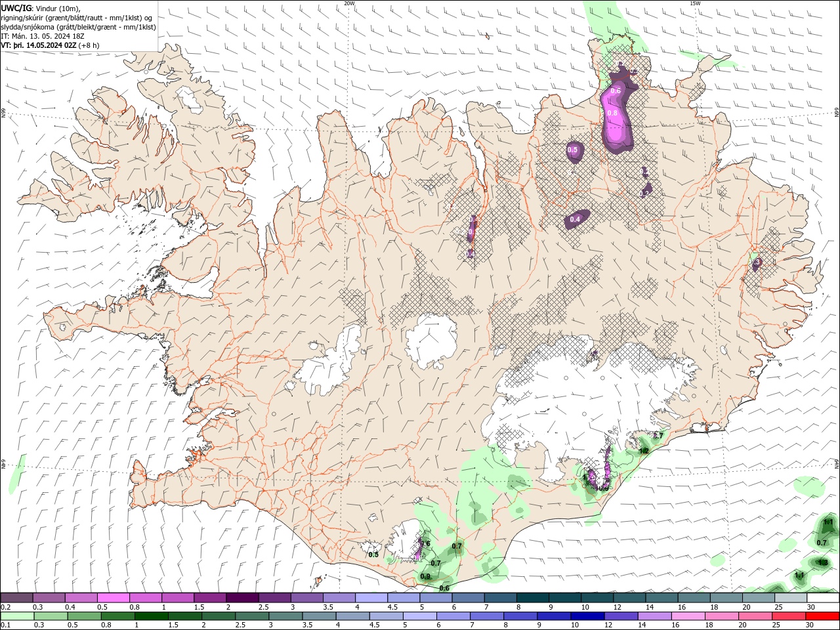Click the 0.4 value on purple snow patch

[575, 219]
